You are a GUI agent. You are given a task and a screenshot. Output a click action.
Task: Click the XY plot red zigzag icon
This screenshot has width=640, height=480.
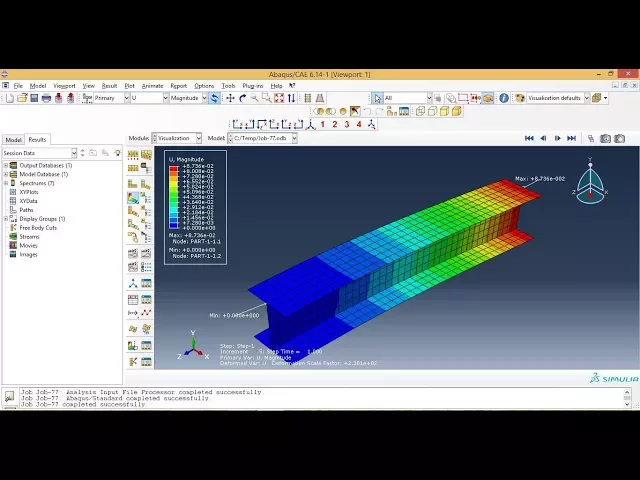(146, 313)
